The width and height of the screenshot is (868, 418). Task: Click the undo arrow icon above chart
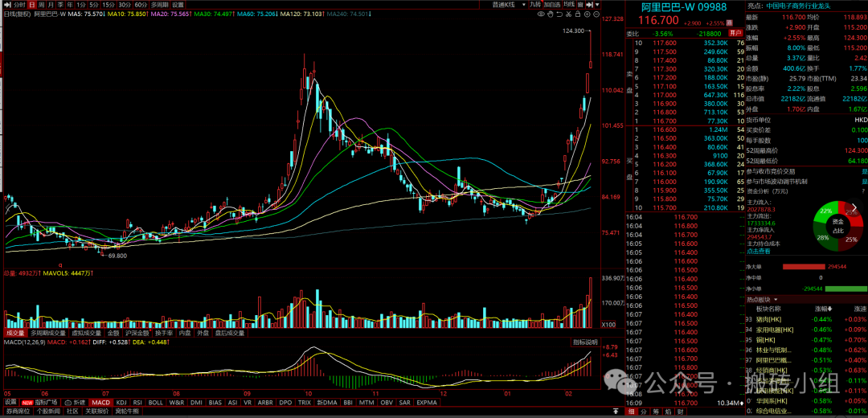point(559,14)
